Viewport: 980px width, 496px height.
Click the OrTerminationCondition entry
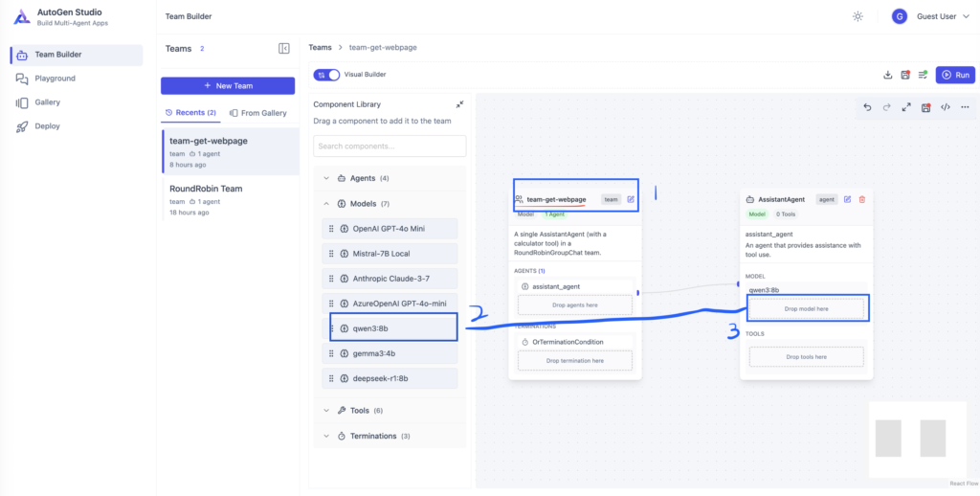(575, 342)
